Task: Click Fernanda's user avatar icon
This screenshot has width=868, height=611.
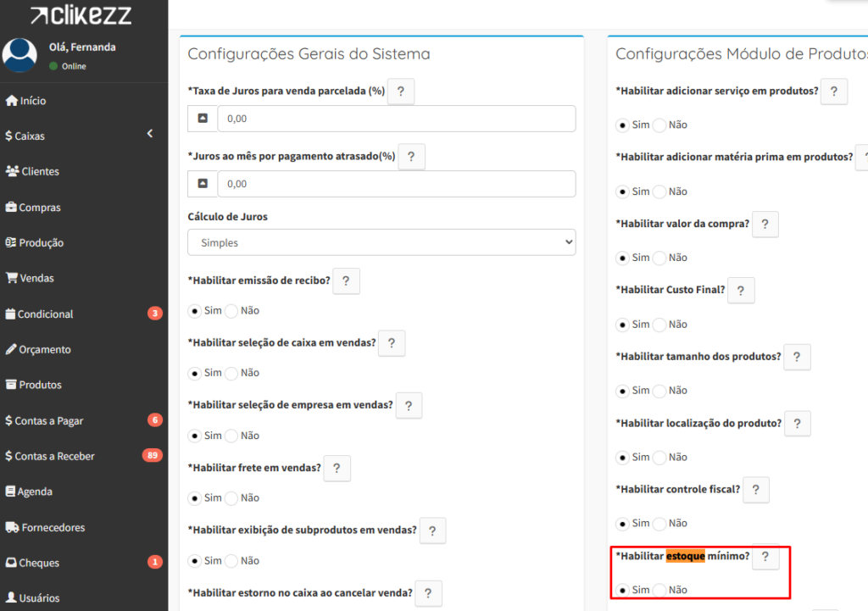Action: click(x=19, y=55)
